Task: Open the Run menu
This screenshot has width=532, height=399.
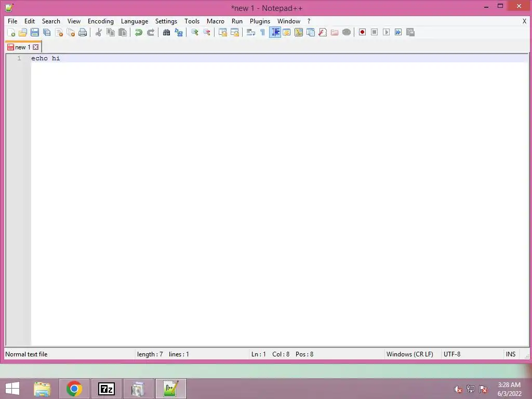Action: (x=237, y=21)
